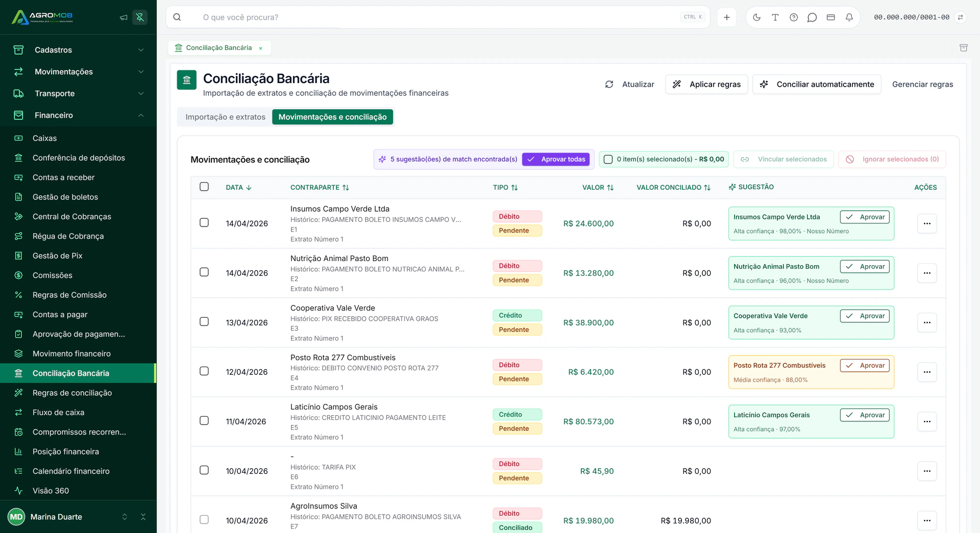Select the Nutrição Animal Pasto Bom row checkbox

(x=204, y=272)
